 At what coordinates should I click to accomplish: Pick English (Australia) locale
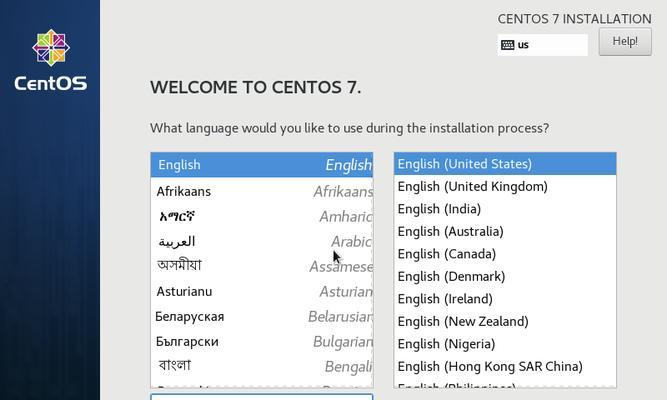click(505, 231)
